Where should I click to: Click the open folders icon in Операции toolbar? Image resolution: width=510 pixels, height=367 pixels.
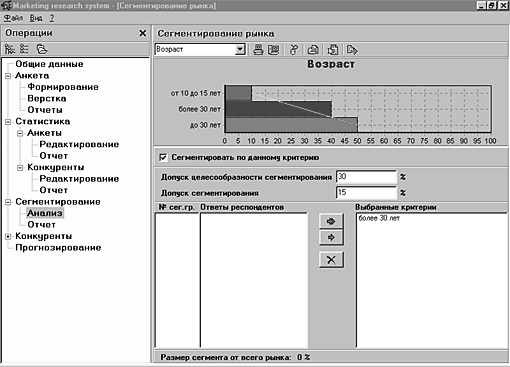(42, 49)
